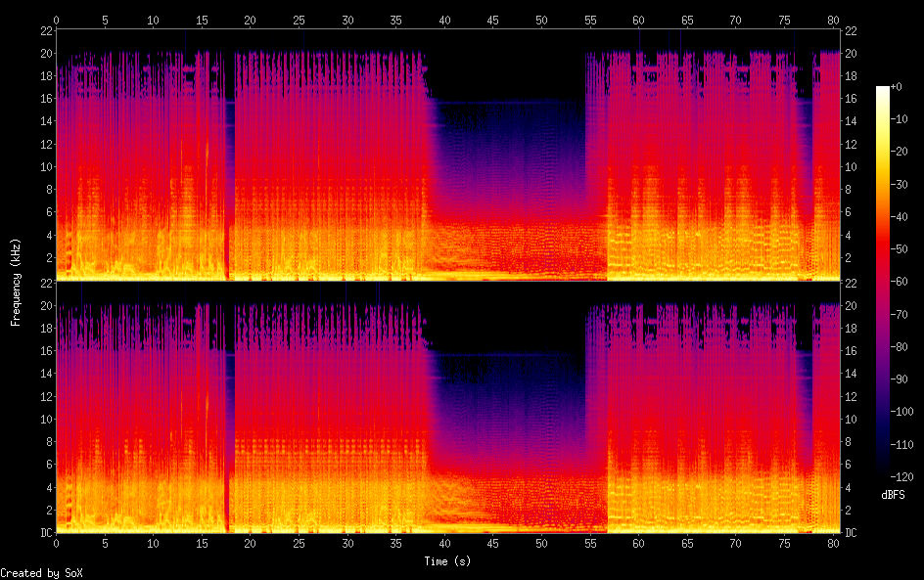Screen dimensions: 924x580
Task: Click the 80 tick on the top time axis
Action: [832, 20]
